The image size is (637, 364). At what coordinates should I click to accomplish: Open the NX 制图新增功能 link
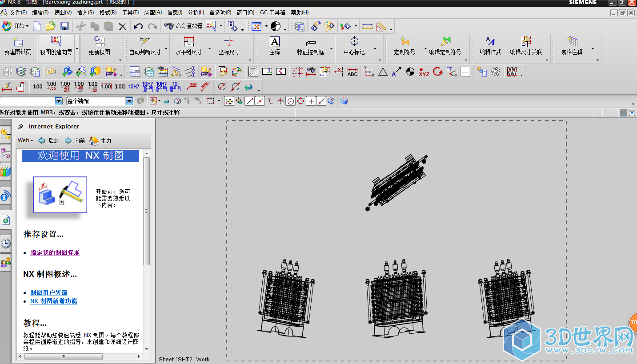click(54, 301)
